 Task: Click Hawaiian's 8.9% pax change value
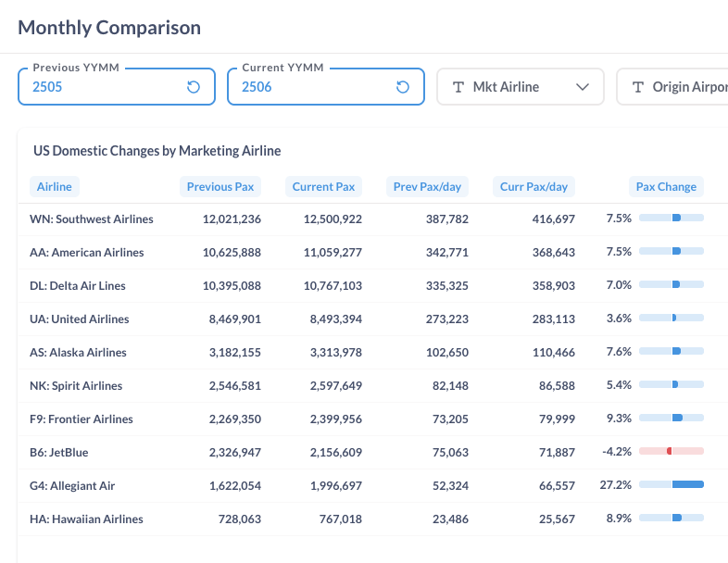(x=619, y=519)
